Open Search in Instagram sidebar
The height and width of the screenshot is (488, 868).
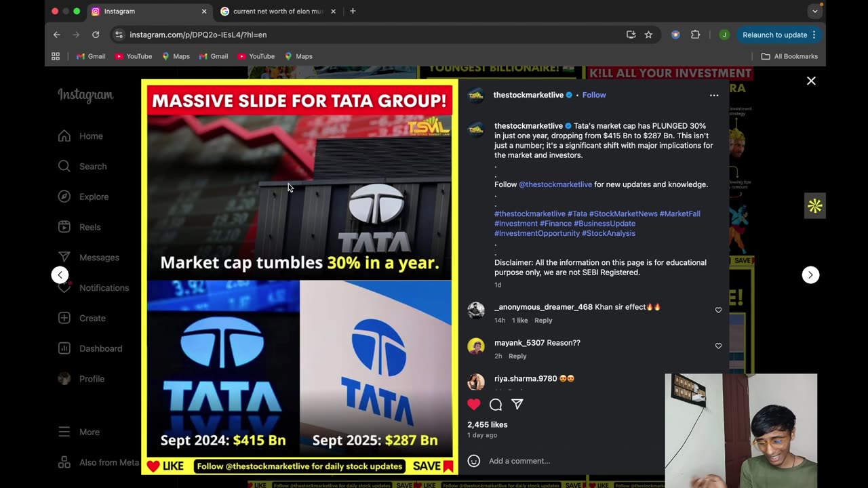pos(82,166)
